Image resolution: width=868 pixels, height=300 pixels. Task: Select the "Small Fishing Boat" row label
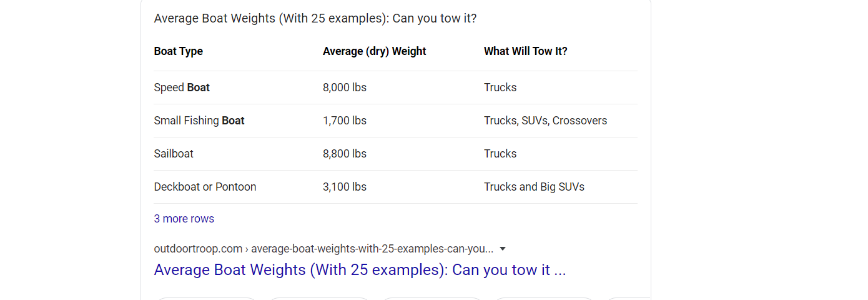(199, 121)
